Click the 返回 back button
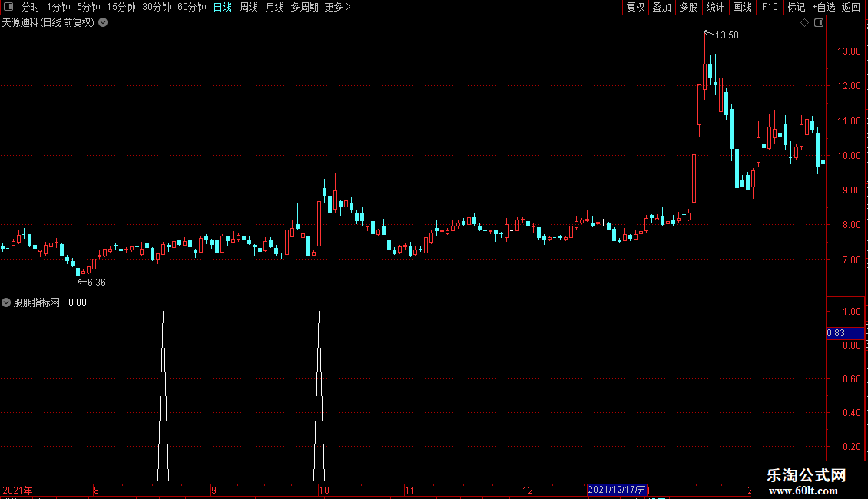Screen dimensions: 868x499 tap(851, 7)
